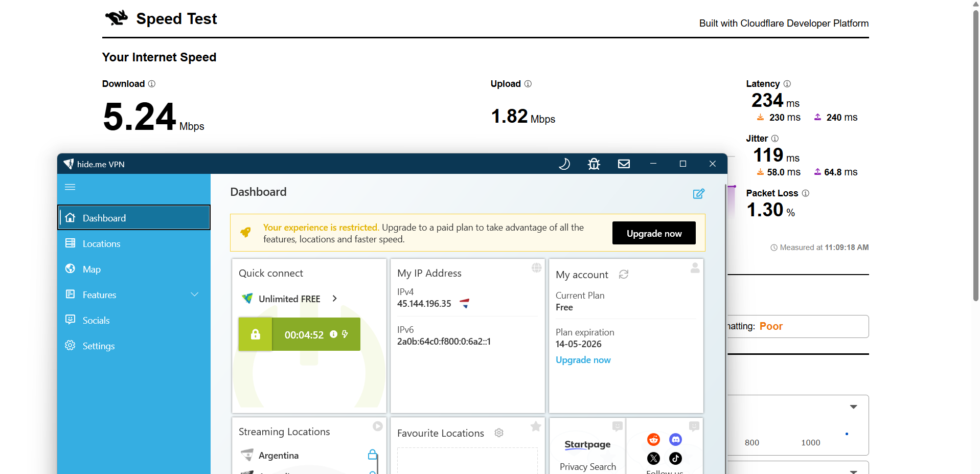Click the 1.82 Mbps upload value
Viewport: 980px width, 474px height.
click(523, 117)
